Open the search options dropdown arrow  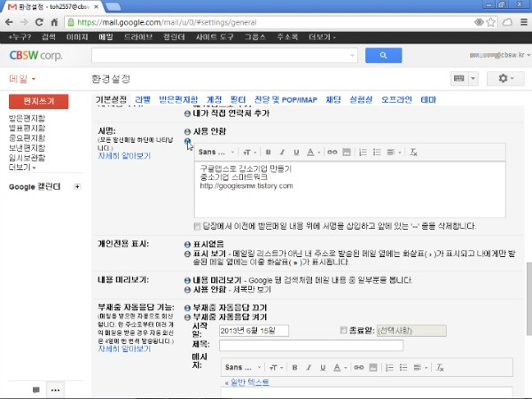352,55
